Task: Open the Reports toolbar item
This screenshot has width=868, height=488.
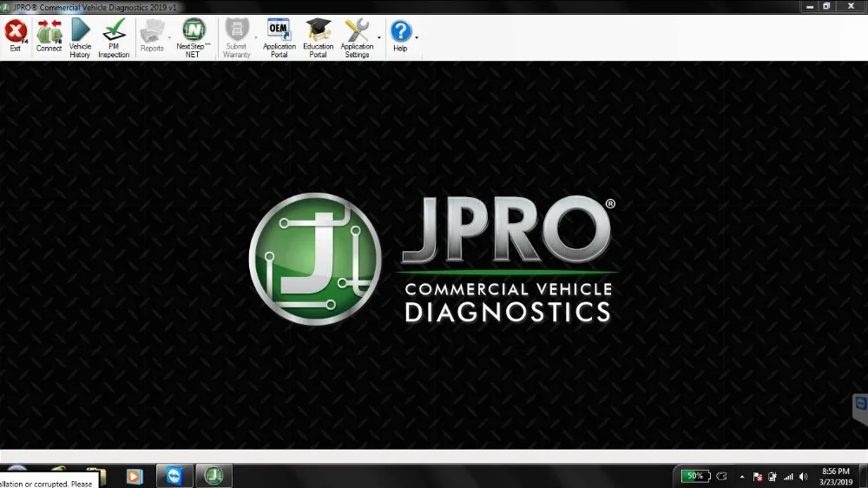Action: (152, 36)
